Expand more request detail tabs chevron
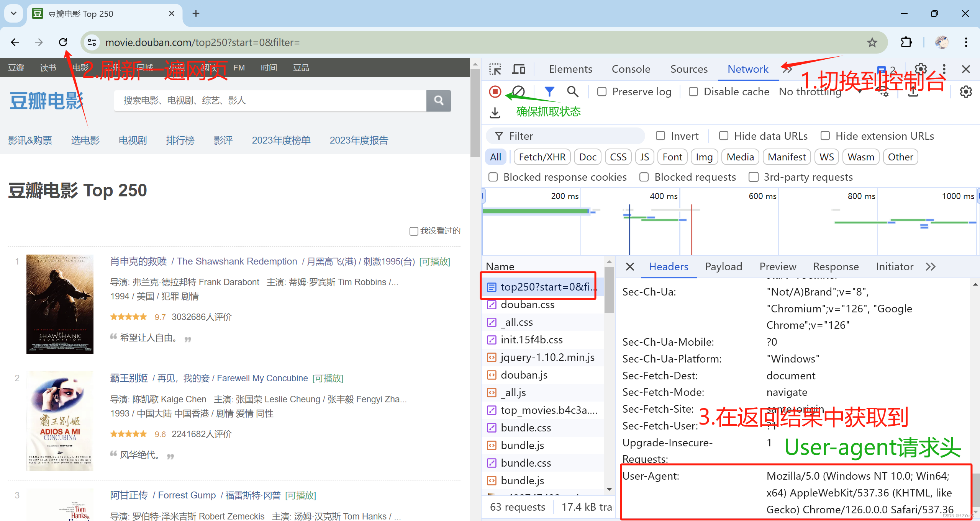The height and width of the screenshot is (521, 980). pyautogui.click(x=931, y=266)
